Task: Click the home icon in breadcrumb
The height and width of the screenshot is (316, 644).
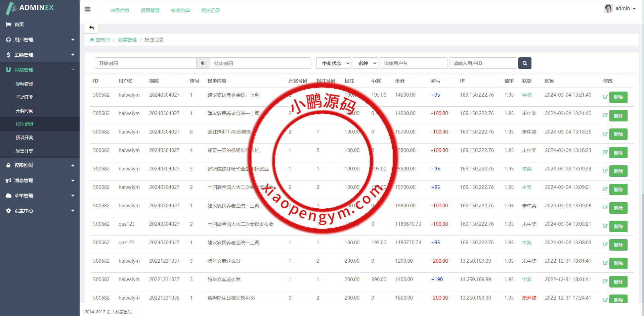Action: 92,40
